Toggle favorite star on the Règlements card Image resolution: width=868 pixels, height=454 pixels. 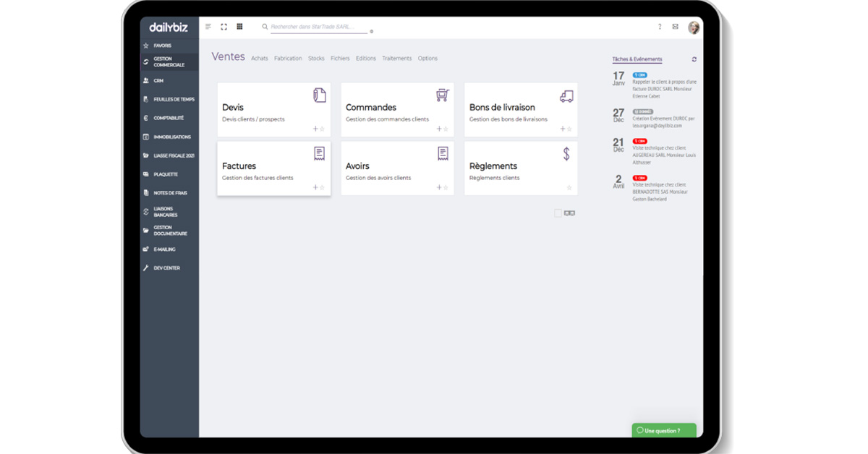(x=569, y=187)
